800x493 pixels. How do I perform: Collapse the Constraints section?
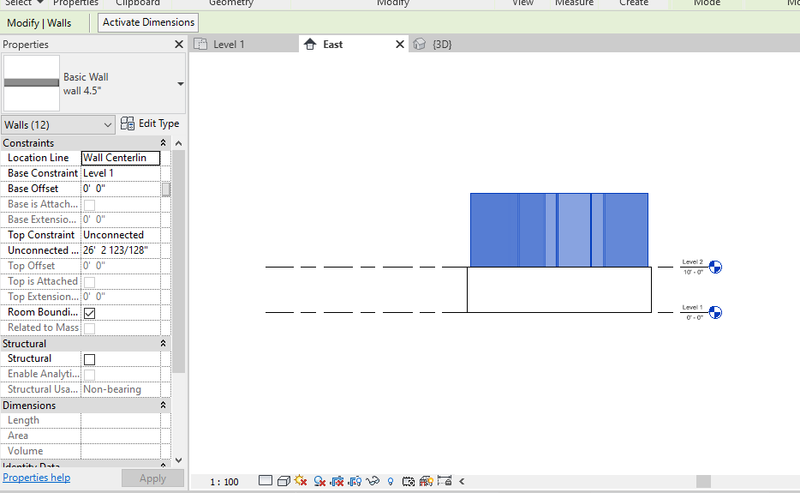click(163, 143)
